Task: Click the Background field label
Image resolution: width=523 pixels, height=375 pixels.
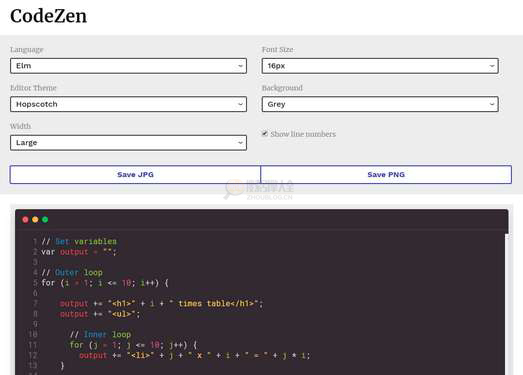Action: pyautogui.click(x=282, y=88)
